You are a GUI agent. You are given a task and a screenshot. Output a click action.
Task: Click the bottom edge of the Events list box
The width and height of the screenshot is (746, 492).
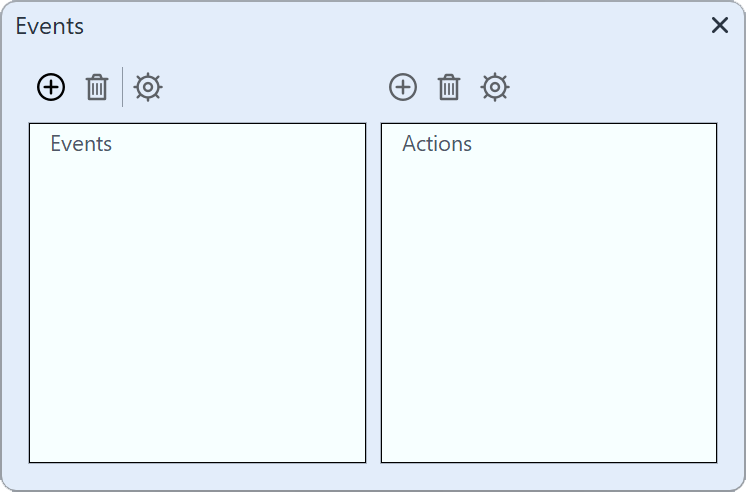click(x=197, y=462)
